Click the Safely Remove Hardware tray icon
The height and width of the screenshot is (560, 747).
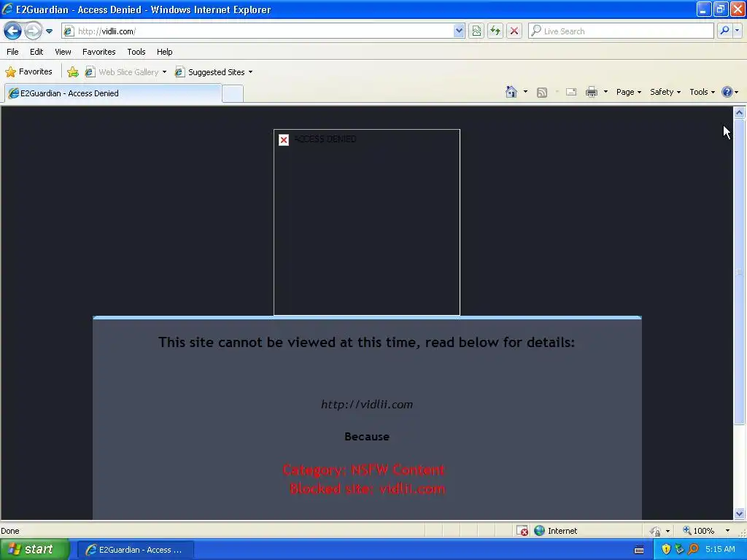pos(679,550)
